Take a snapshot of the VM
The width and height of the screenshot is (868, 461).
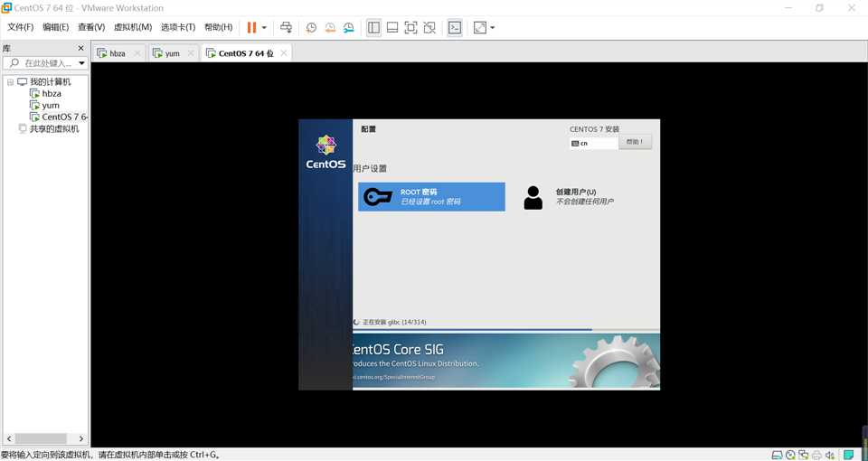[312, 27]
